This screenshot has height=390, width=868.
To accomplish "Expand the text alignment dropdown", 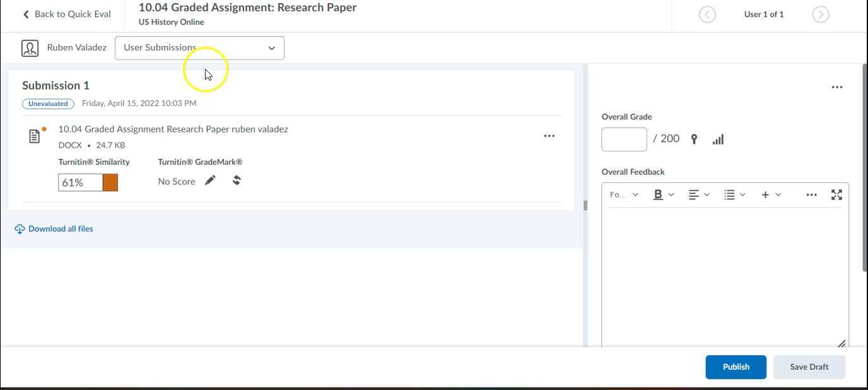I will [x=698, y=195].
